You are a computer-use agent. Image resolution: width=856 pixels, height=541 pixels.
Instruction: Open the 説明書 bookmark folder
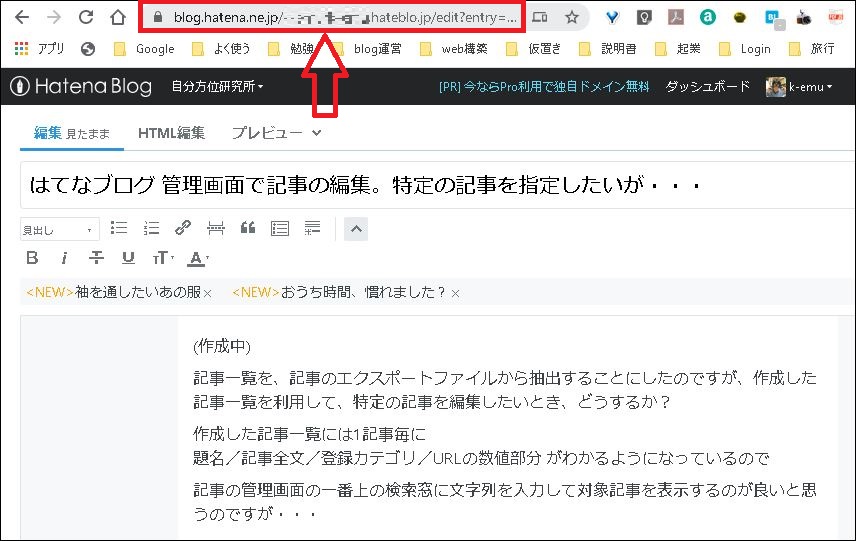[608, 49]
